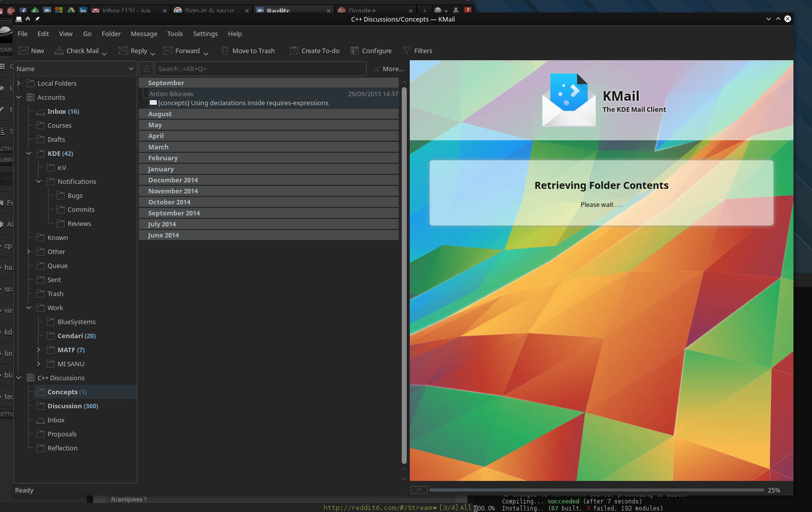The height and width of the screenshot is (512, 812).
Task: Collapse the Accounts tree node
Action: coord(19,97)
